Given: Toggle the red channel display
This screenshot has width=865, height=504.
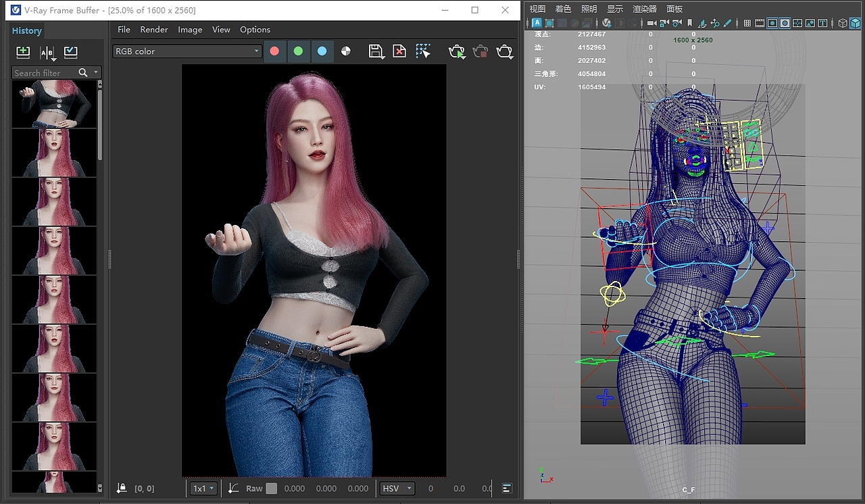Looking at the screenshot, I should click(x=274, y=51).
